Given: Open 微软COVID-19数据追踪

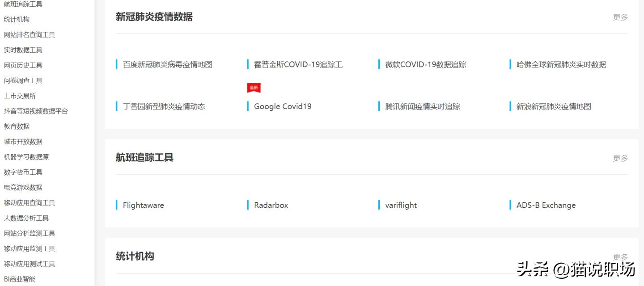Looking at the screenshot, I should pyautogui.click(x=424, y=64).
